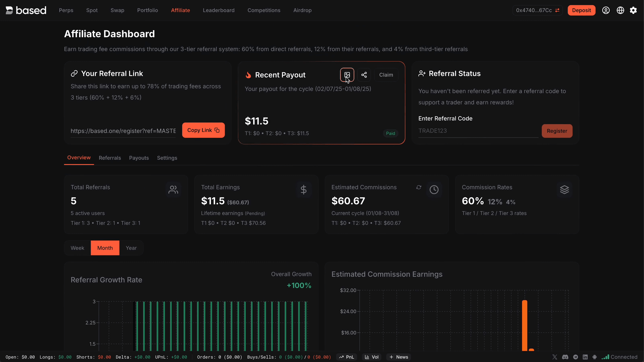The width and height of the screenshot is (644, 362).
Task: Share the Recent Payout via share icon
Action: (364, 75)
